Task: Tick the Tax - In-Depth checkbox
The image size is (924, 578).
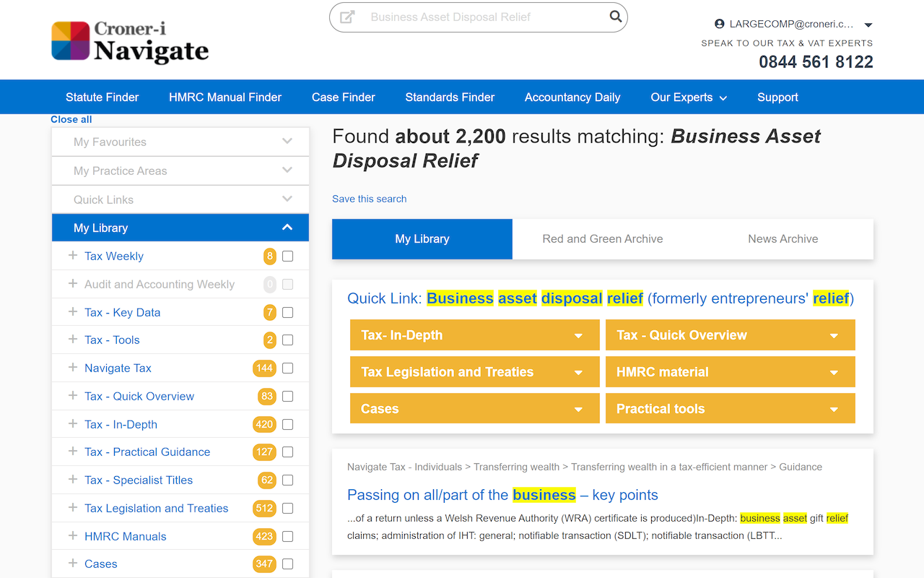Action: [287, 424]
